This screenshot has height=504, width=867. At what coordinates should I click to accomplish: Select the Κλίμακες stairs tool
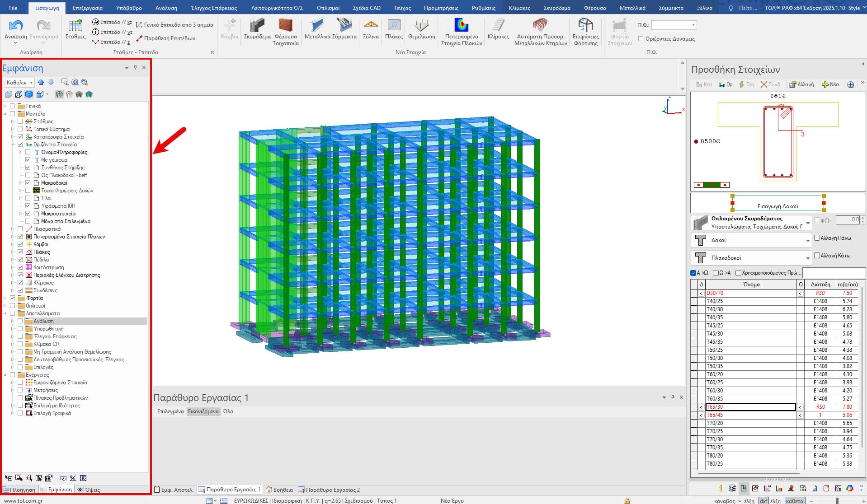[x=498, y=26]
